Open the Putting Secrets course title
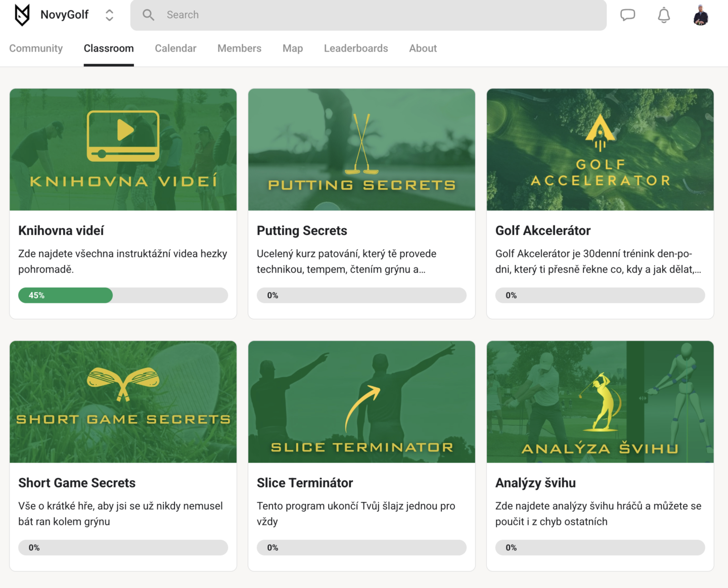 (302, 231)
